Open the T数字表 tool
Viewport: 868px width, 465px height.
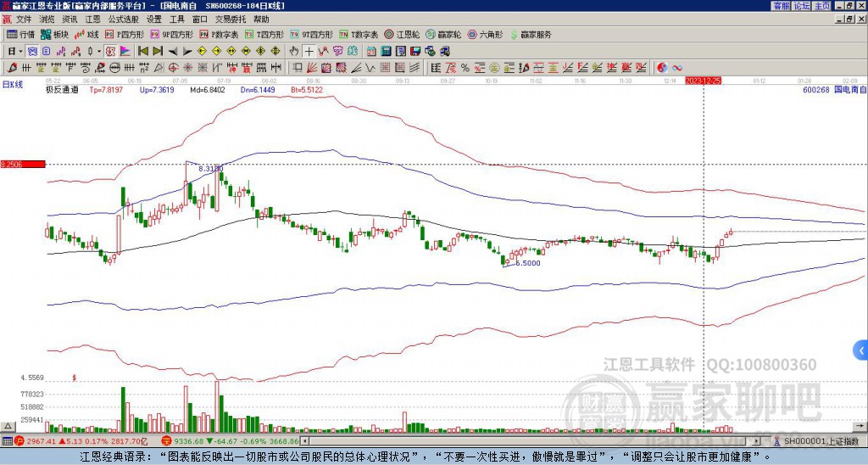(x=359, y=34)
